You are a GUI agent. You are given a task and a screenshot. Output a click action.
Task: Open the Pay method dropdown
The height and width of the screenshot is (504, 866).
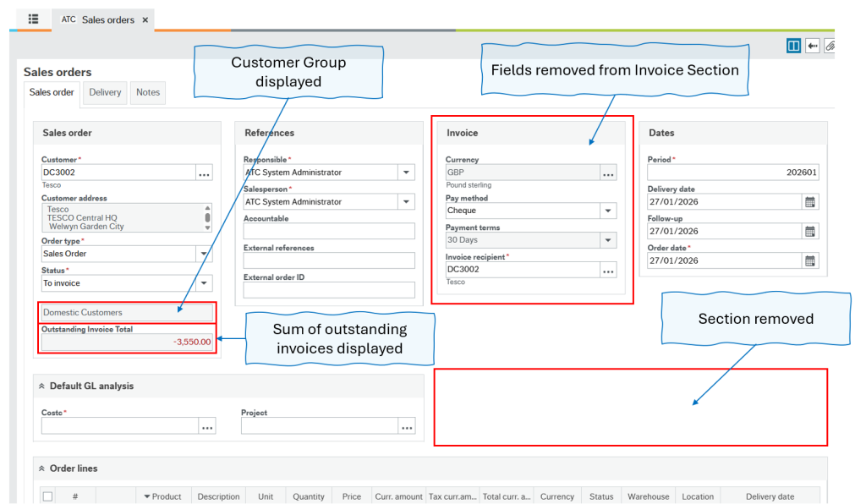tap(607, 211)
